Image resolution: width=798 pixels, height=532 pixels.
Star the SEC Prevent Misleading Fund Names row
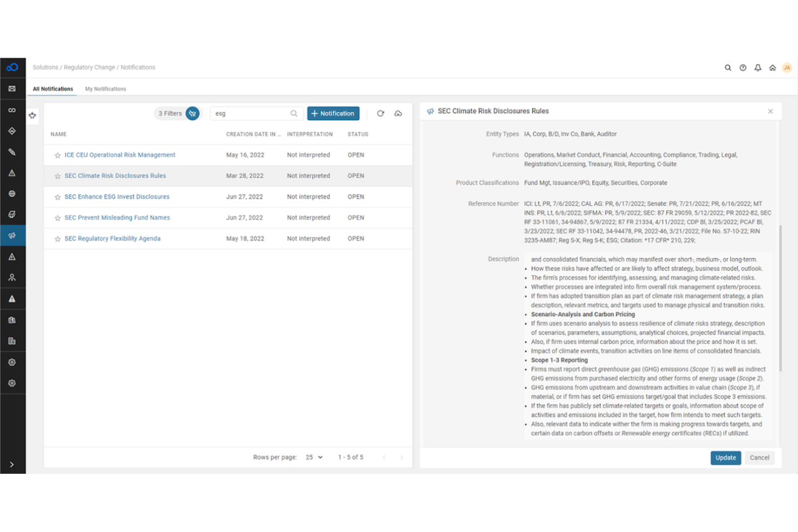pyautogui.click(x=58, y=218)
